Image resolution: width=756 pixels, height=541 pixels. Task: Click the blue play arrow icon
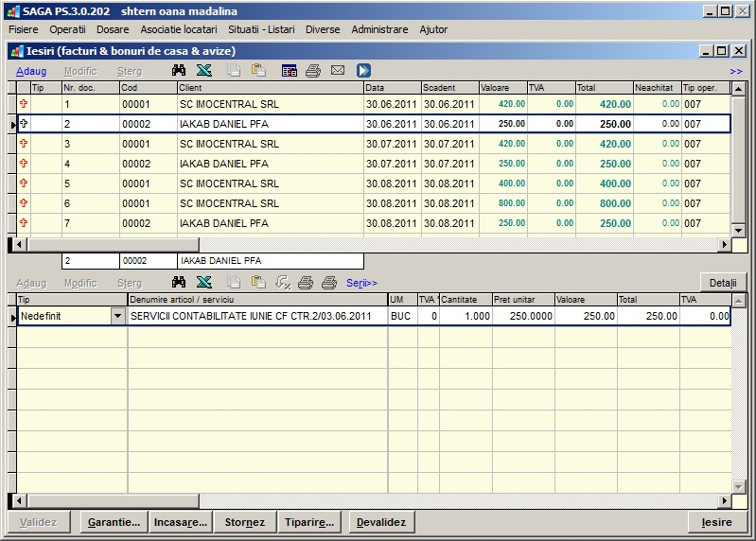363,70
